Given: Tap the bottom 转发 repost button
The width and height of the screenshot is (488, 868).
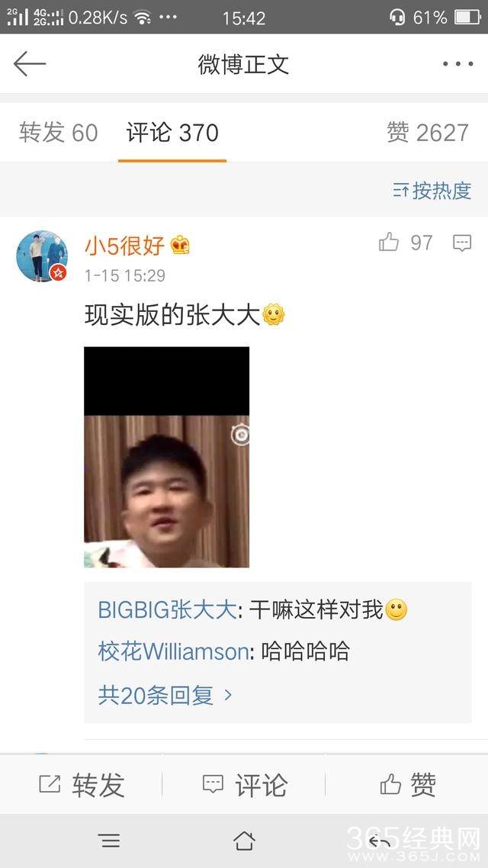Looking at the screenshot, I should pos(82,784).
